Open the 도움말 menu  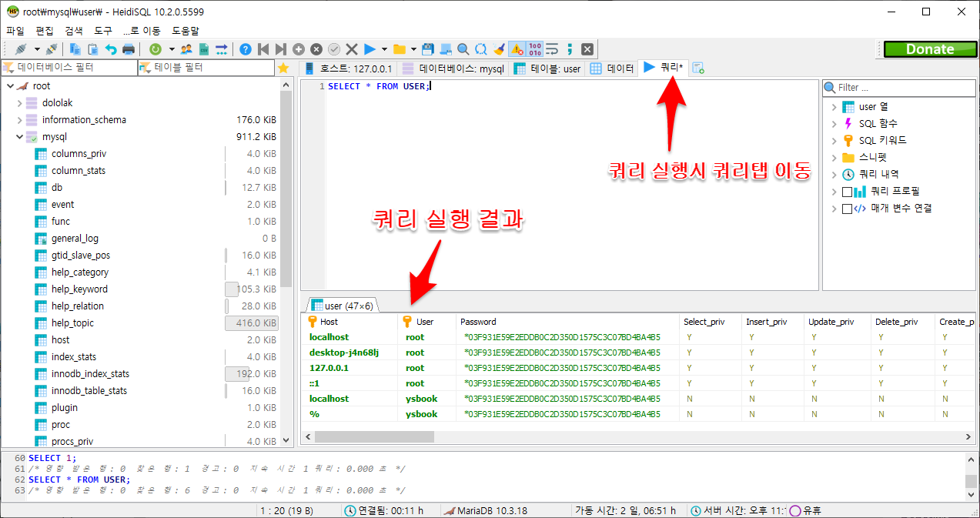[x=185, y=31]
